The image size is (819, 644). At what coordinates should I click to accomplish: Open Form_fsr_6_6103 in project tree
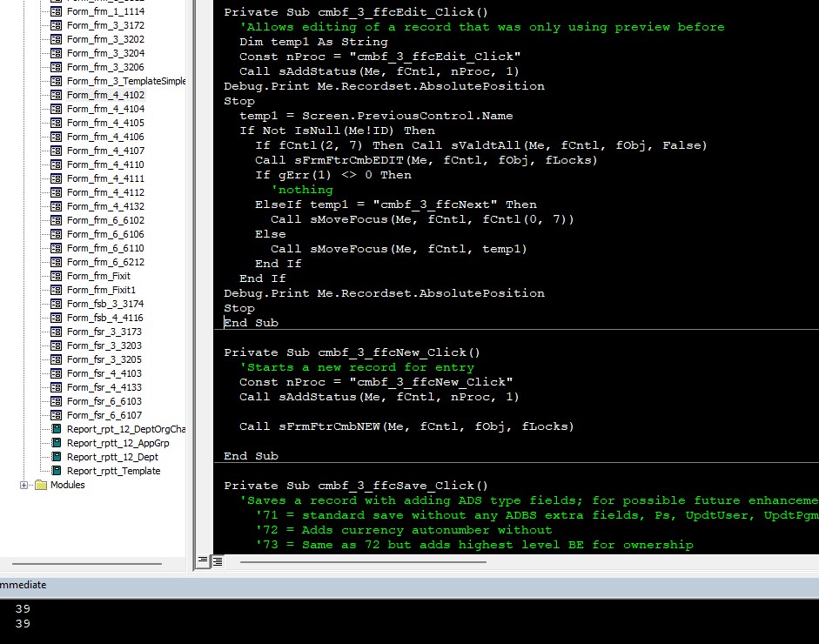(x=104, y=401)
